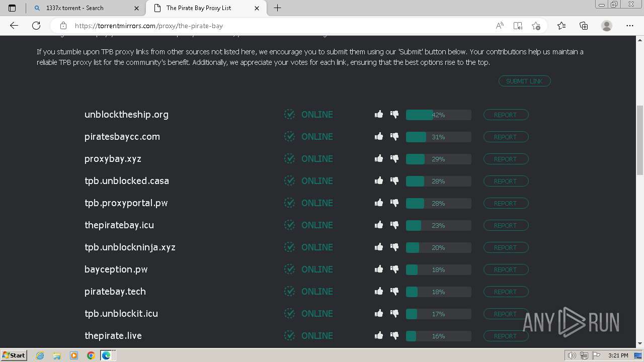Upvote piratebay.tech
The image size is (644, 362).
coord(379,291)
